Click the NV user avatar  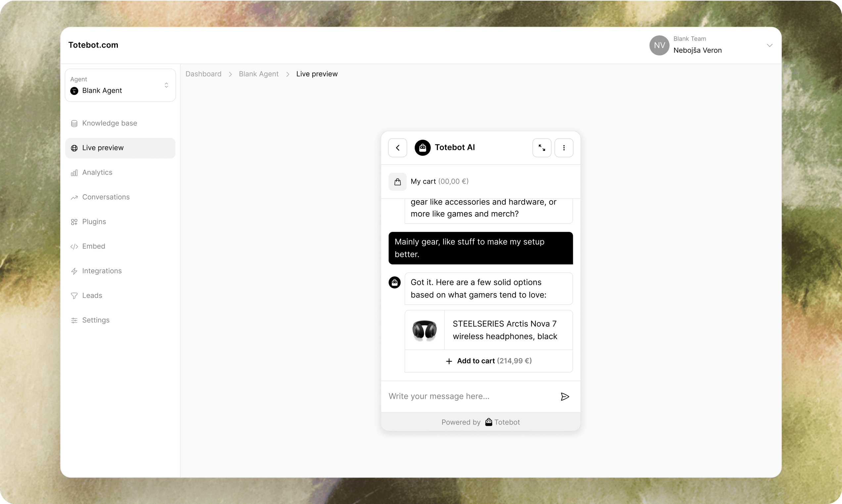pos(659,45)
